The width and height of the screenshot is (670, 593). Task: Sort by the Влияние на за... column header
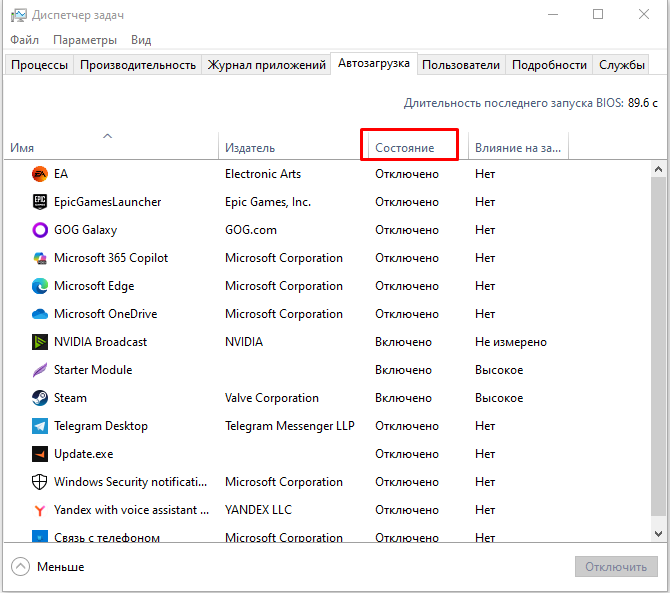pyautogui.click(x=518, y=146)
